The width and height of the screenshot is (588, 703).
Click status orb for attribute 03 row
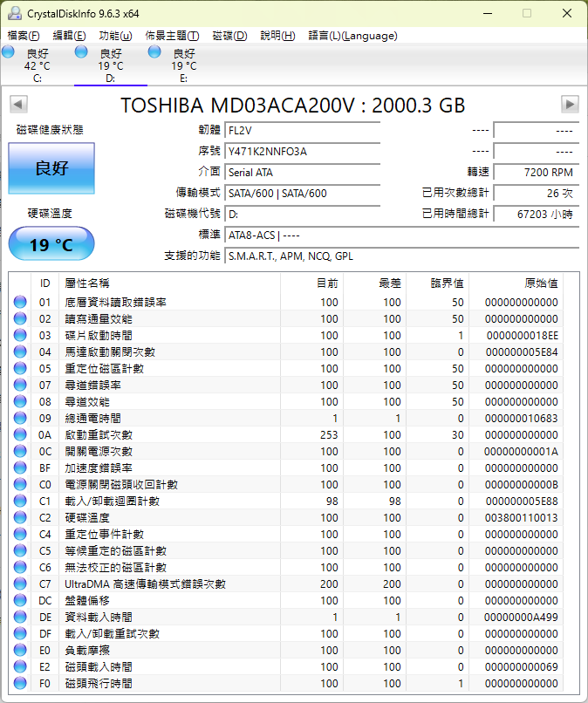20,335
